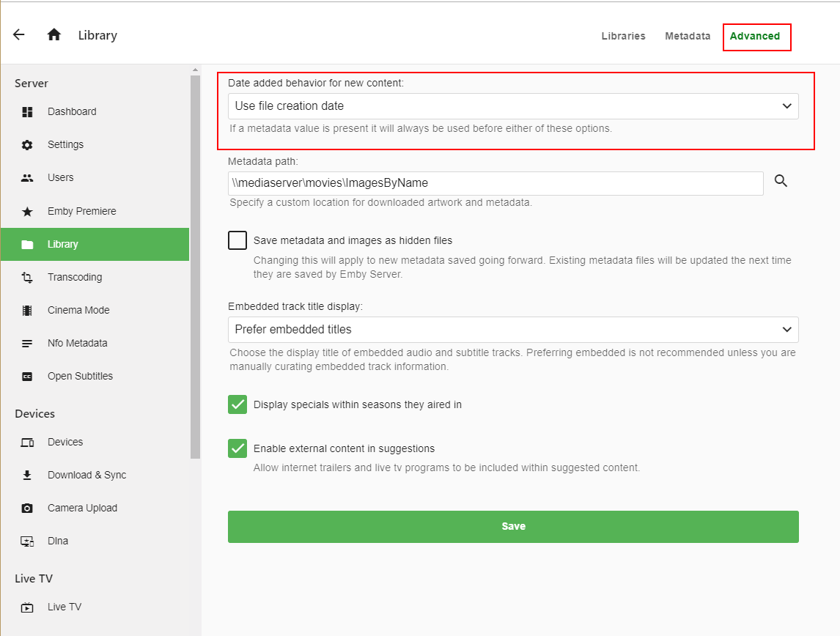Open Transcoding via its sidebar icon
The height and width of the screenshot is (636, 840).
[x=27, y=278]
